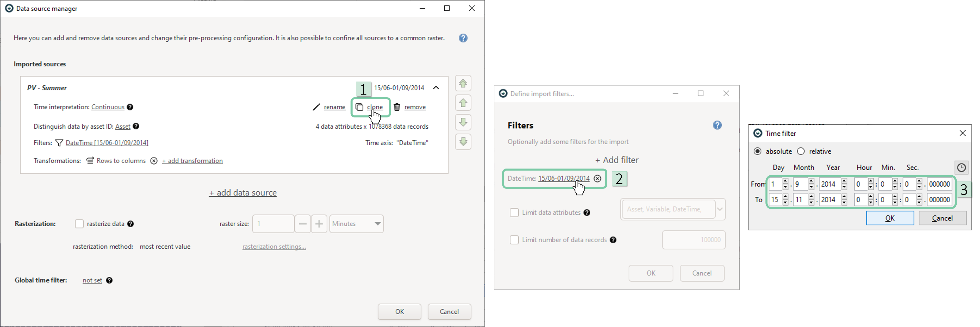This screenshot has height=327, width=980.
Task: Click the From microseconds field
Action: coord(939,184)
